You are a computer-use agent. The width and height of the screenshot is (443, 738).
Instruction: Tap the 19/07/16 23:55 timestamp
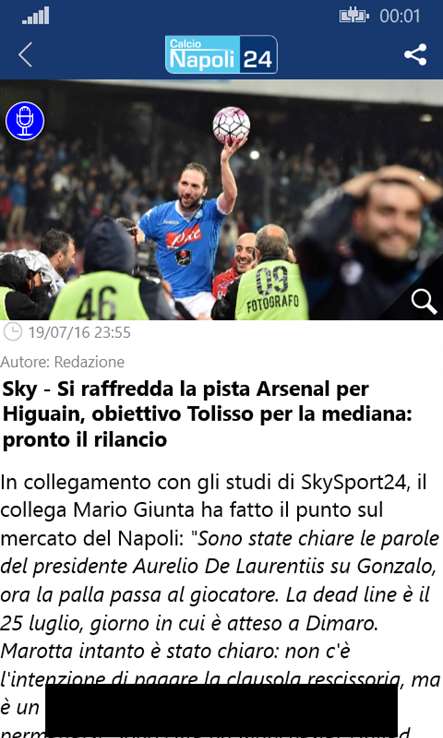pos(79,332)
